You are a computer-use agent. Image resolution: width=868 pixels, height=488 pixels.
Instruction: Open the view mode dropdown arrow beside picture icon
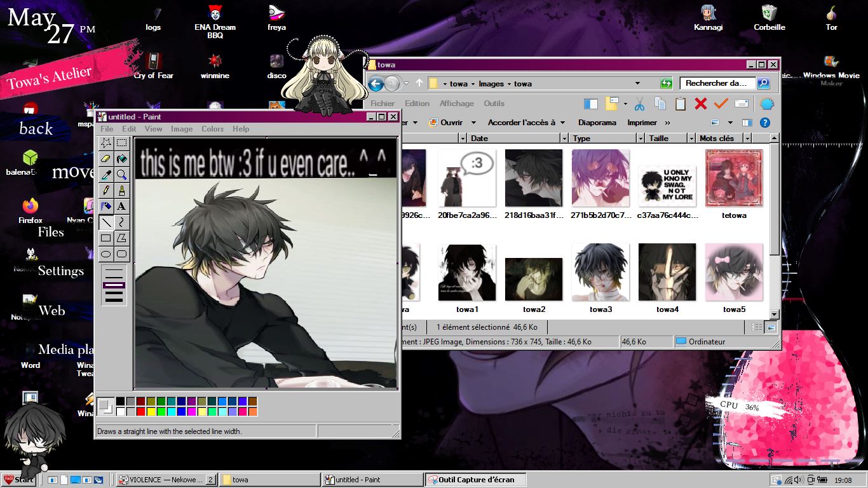[x=730, y=123]
